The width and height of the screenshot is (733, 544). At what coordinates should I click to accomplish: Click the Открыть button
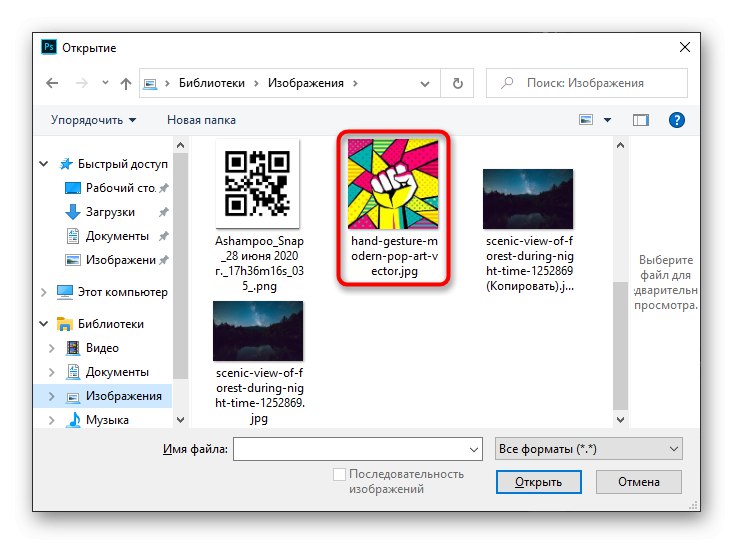[x=539, y=482]
